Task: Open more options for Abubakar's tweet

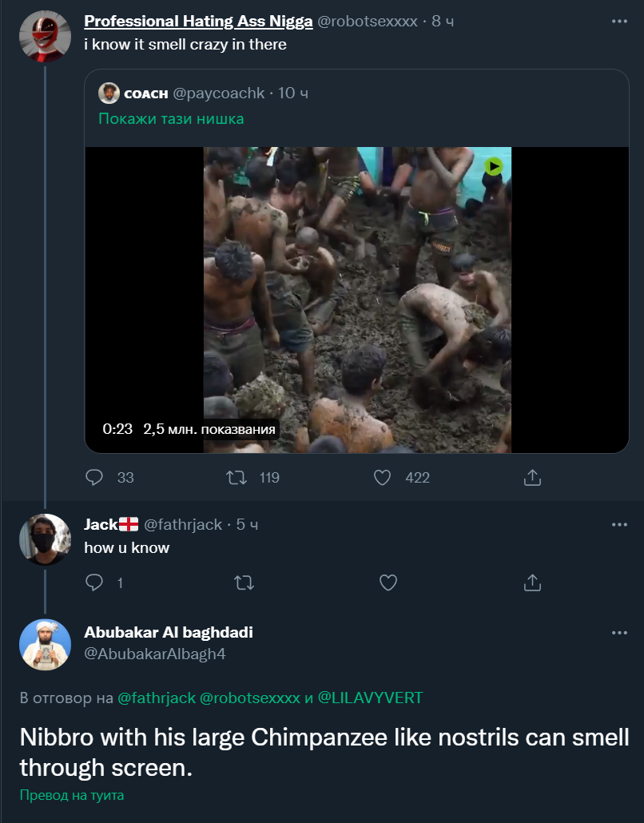Action: pos(619,633)
